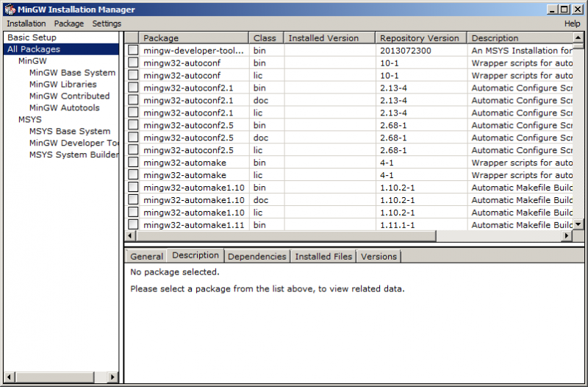Sort by the Package column header

point(194,38)
